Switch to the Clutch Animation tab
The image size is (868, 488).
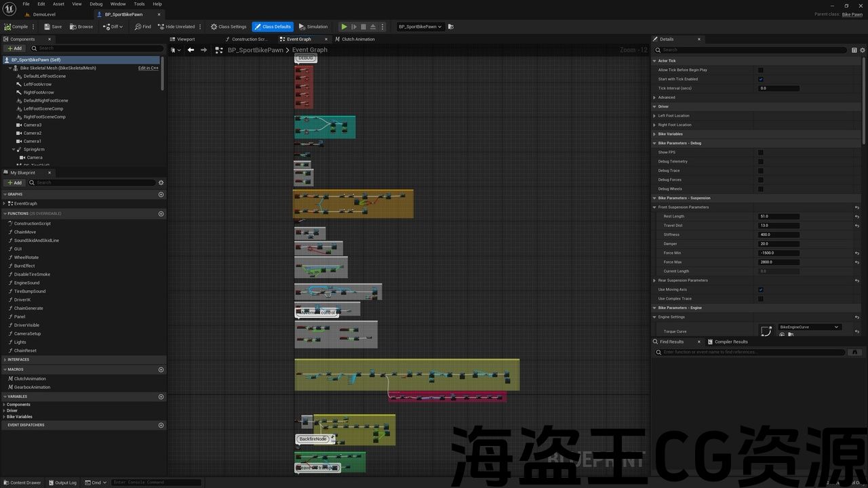click(x=357, y=39)
